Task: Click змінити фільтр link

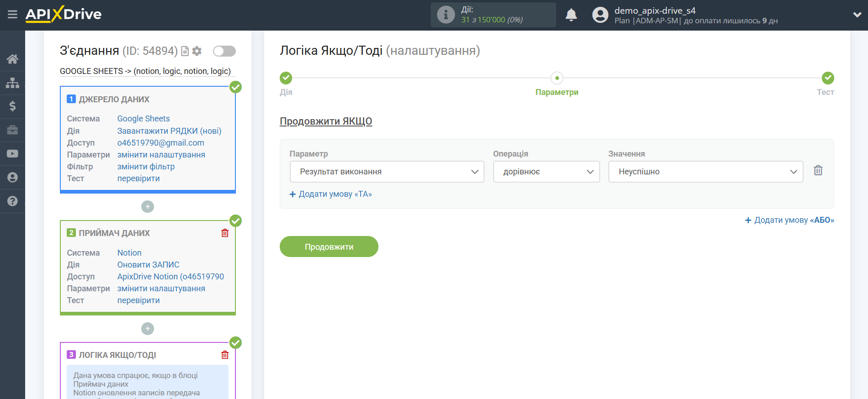Action: [146, 167]
